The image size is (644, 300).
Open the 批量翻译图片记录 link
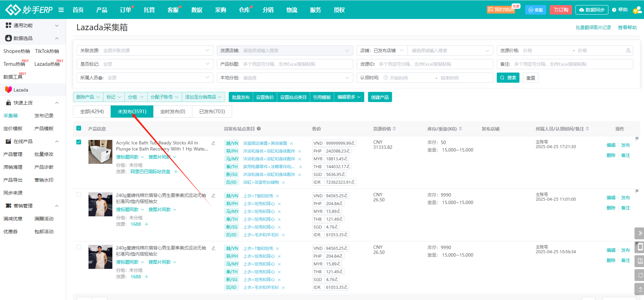(593, 27)
